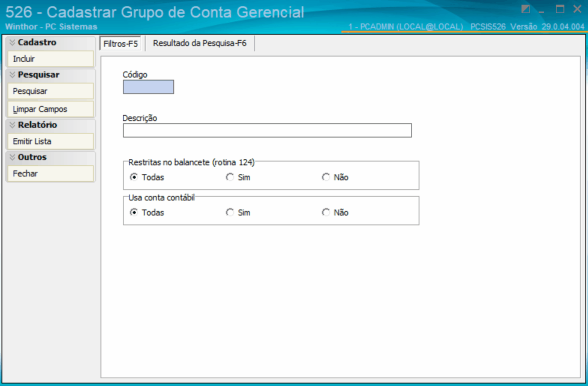Viewport: 588px width, 386px height.
Task: Switch to the Filtros-F5 tab
Action: (120, 43)
